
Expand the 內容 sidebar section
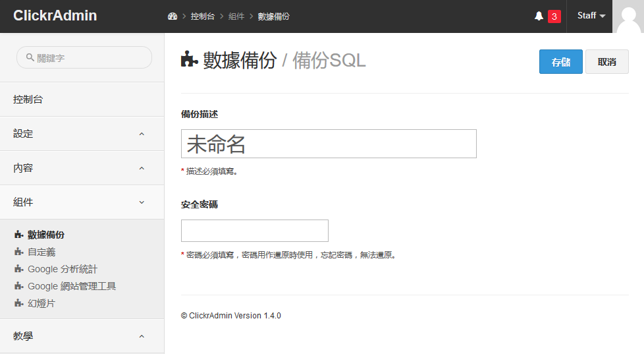pyautogui.click(x=82, y=167)
